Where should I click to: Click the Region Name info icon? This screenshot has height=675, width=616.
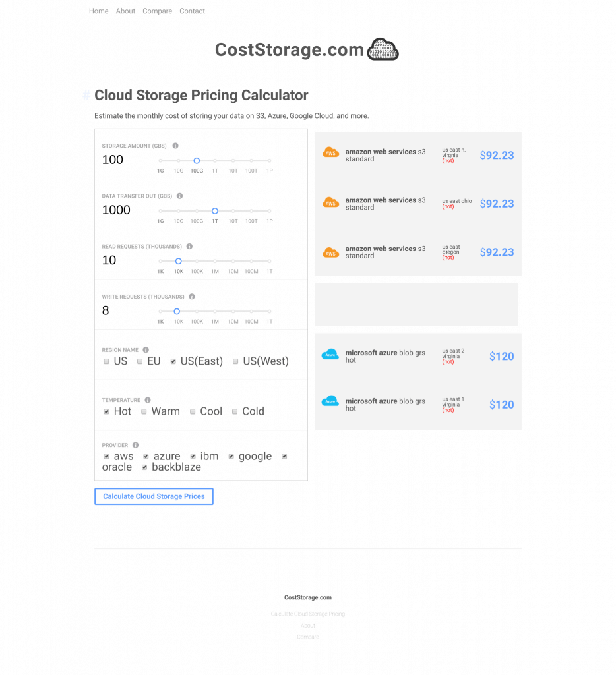tap(146, 350)
